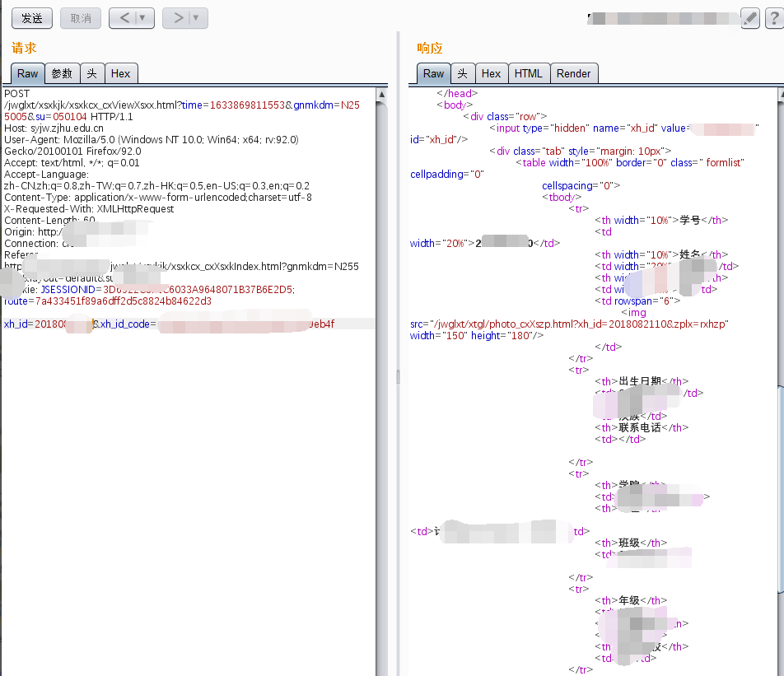Click the 取消 (Cancel) button
Image resolution: width=784 pixels, height=676 pixels.
coord(81,18)
